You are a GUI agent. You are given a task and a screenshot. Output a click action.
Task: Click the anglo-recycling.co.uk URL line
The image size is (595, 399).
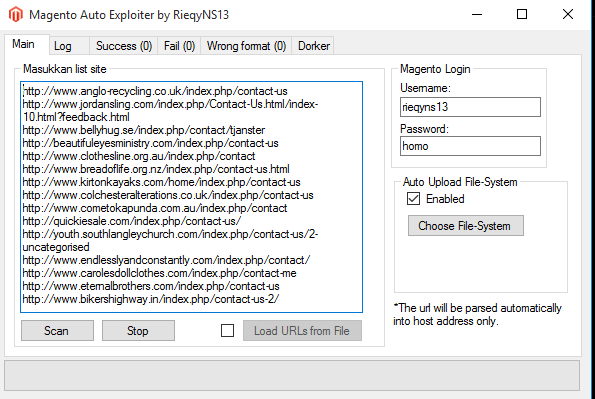tap(155, 91)
